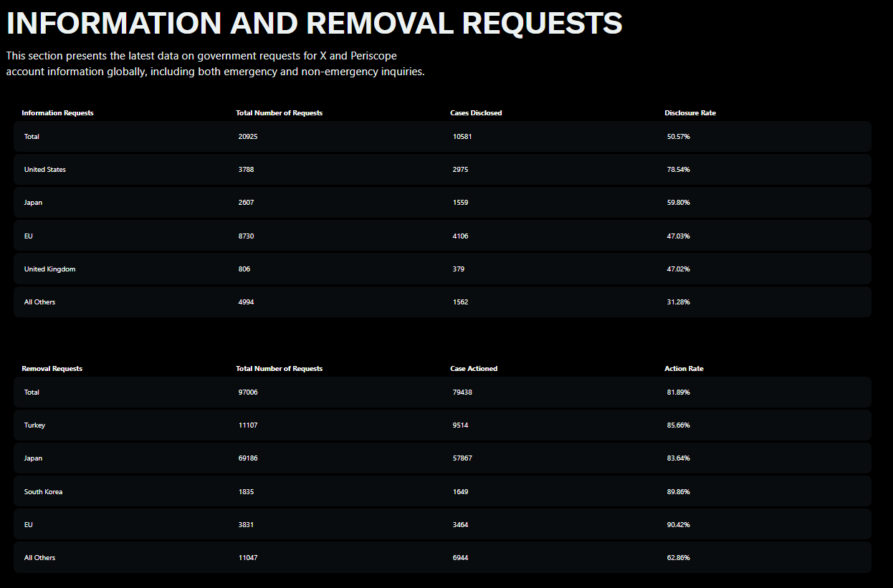Screen dimensions: 893x588
Task: Click disclosure rate 47.02%
Action: point(678,269)
